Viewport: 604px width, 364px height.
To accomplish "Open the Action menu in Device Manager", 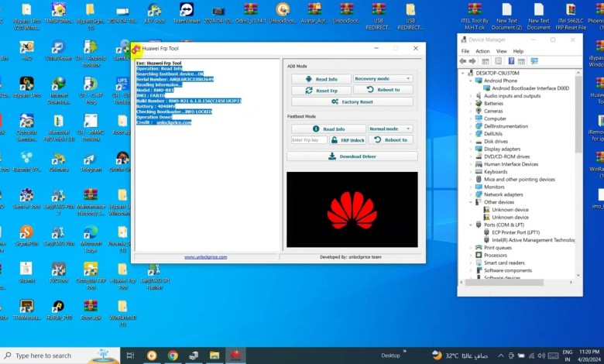I will (482, 51).
